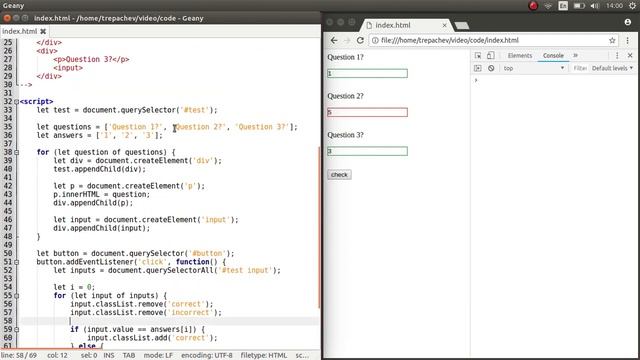
Task: Collapse the if block fold at line 59
Action: pyautogui.click(x=16, y=329)
